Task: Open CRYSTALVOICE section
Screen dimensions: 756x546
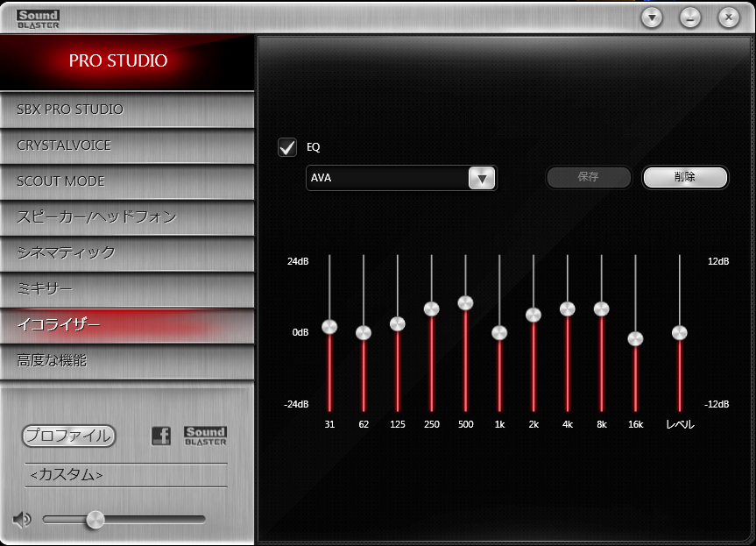Action: tap(127, 145)
